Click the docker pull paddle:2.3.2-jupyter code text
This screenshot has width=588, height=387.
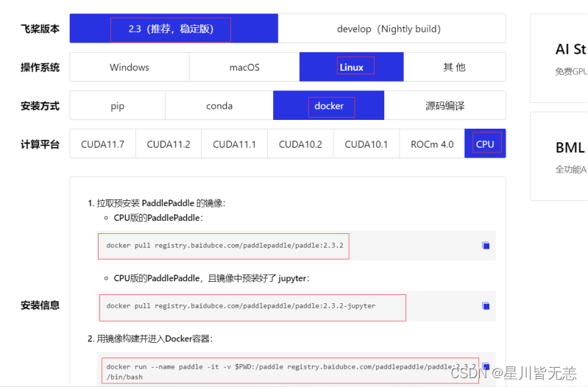(x=241, y=306)
